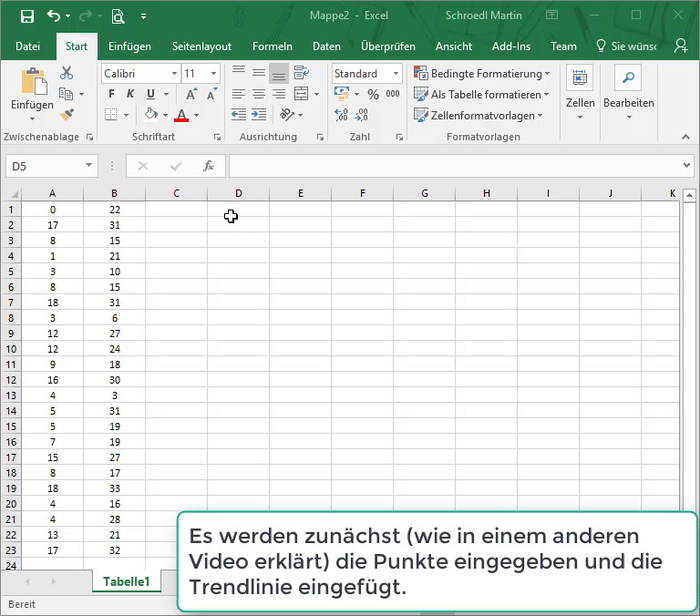Apply accounting currency format

[342, 94]
